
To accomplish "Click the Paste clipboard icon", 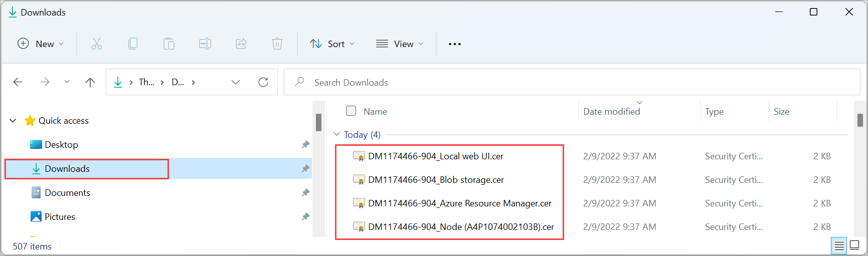I will coord(169,44).
